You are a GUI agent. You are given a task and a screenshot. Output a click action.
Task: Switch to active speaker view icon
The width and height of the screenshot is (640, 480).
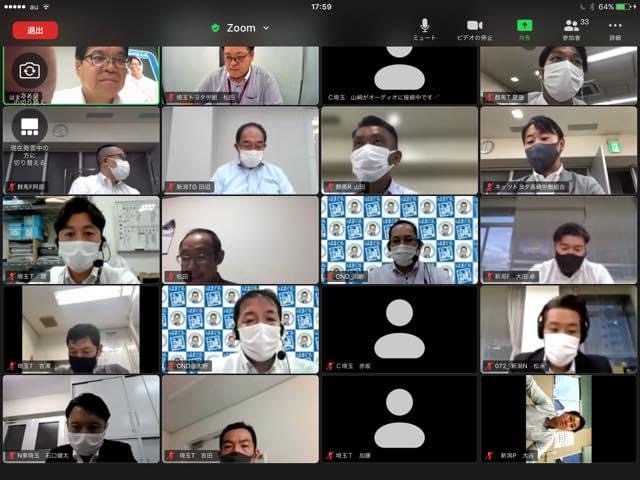pos(29,127)
